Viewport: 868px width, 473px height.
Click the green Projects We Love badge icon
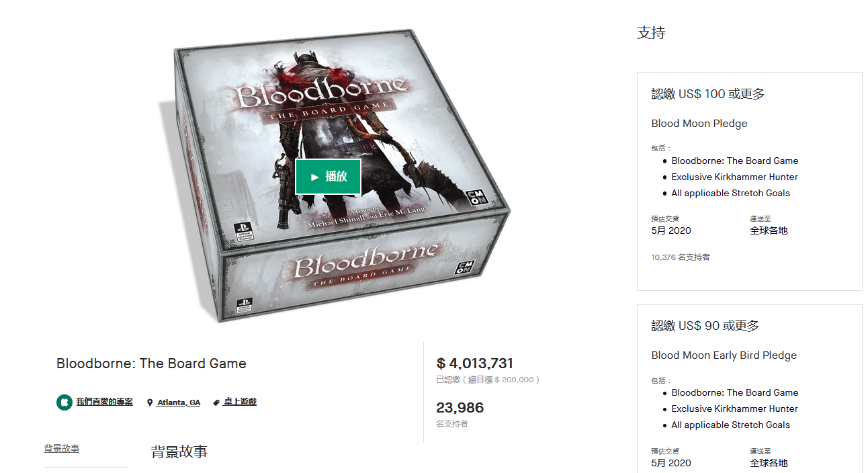tap(64, 402)
